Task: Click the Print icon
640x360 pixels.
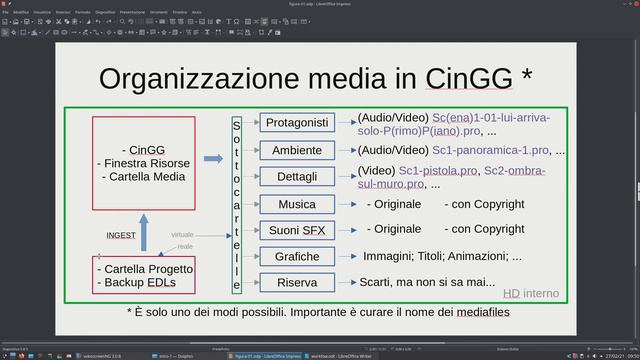Action: 48,22
